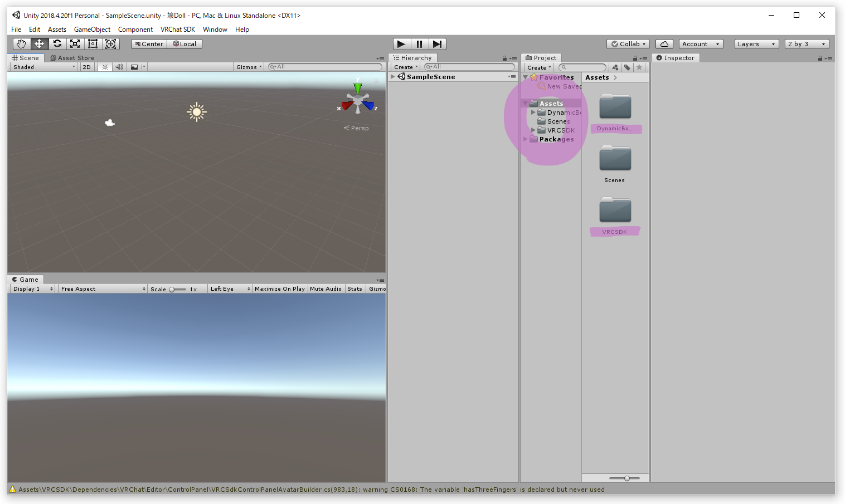This screenshot has height=504, width=845.
Task: Toggle 2D mode in Scene view
Action: pyautogui.click(x=86, y=67)
